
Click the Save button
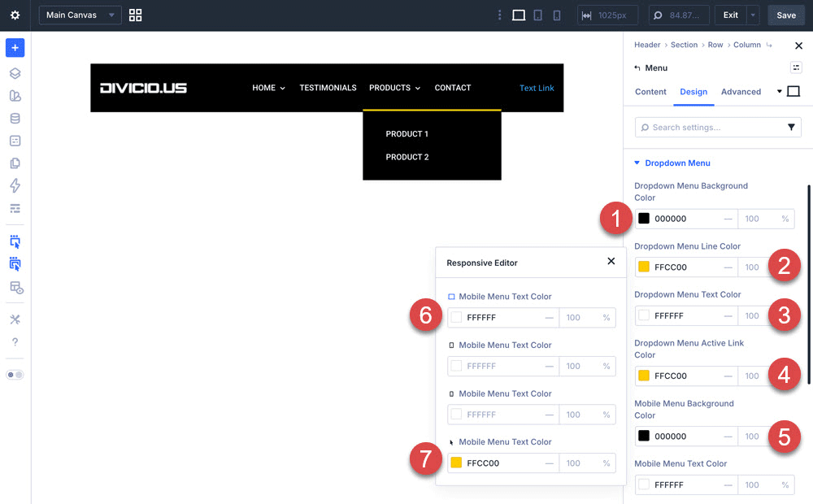tap(785, 15)
